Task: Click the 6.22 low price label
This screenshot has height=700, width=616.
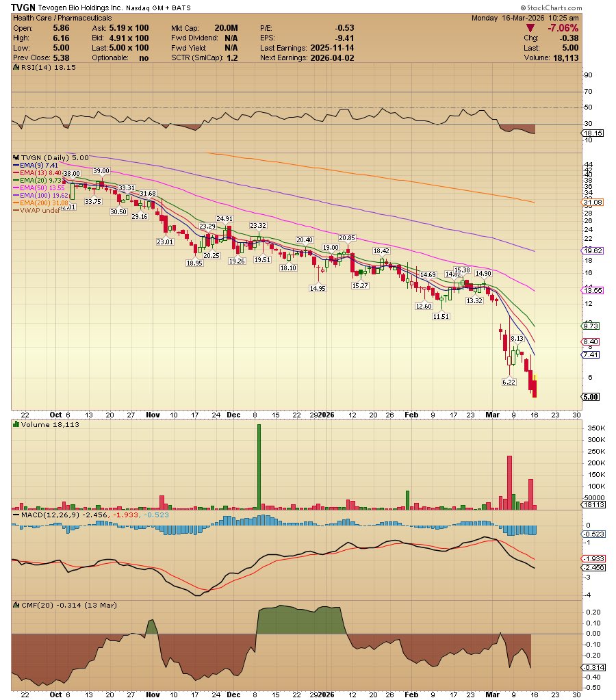Action: pyautogui.click(x=509, y=382)
